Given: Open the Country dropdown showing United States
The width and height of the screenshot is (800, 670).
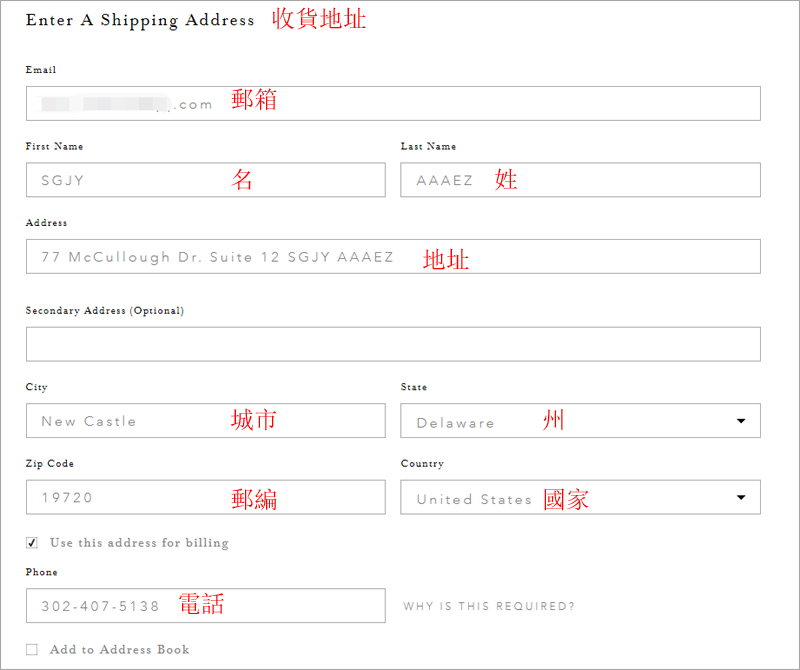Looking at the screenshot, I should (580, 497).
